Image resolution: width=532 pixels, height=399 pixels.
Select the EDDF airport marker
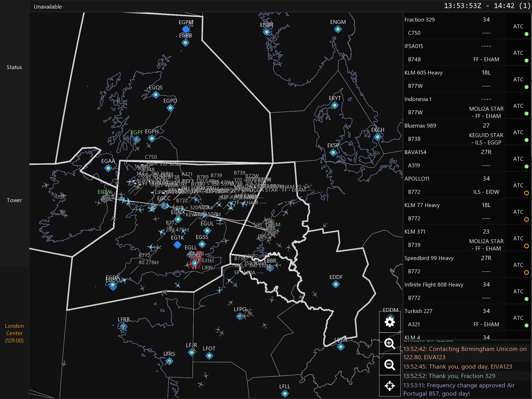pos(336,284)
